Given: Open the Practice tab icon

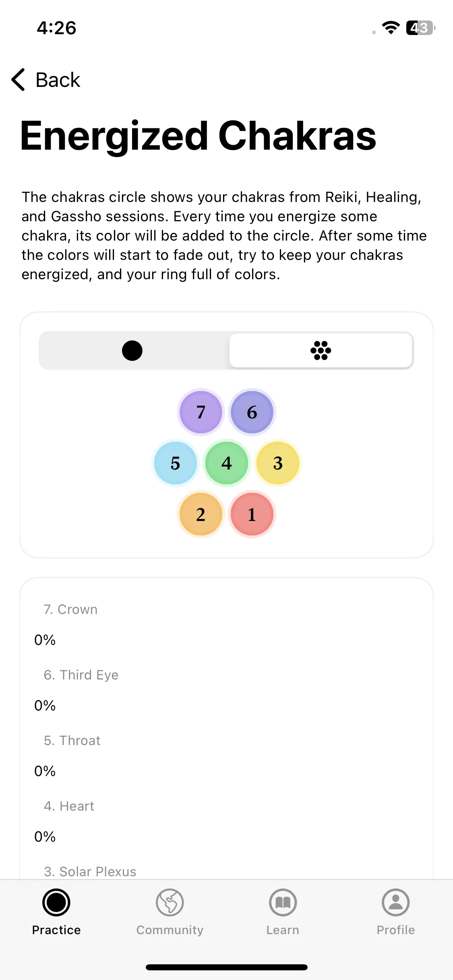Looking at the screenshot, I should [x=56, y=902].
